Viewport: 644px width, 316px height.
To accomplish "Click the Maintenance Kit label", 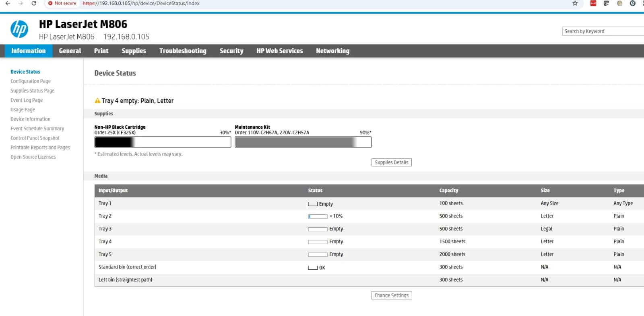I will (252, 127).
